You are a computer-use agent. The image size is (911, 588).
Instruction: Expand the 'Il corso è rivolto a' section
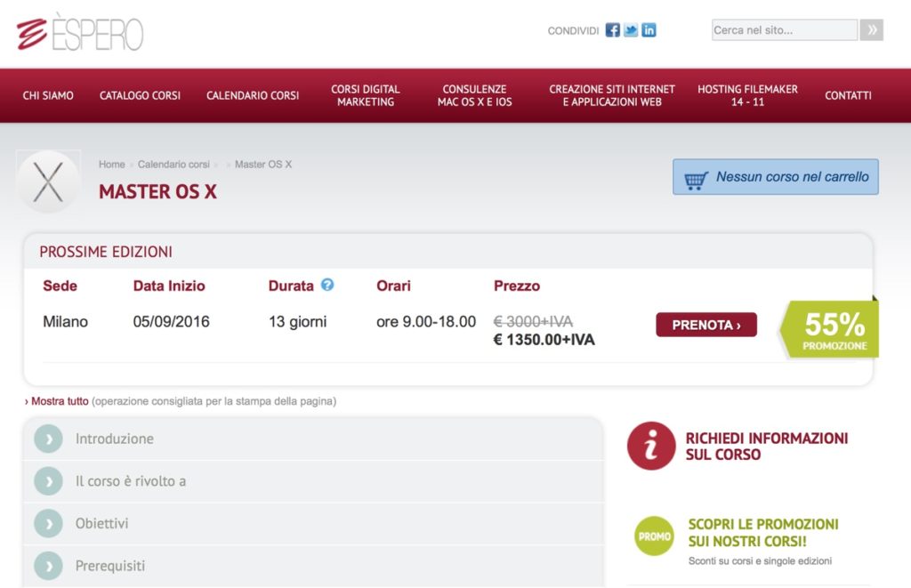coord(313,481)
